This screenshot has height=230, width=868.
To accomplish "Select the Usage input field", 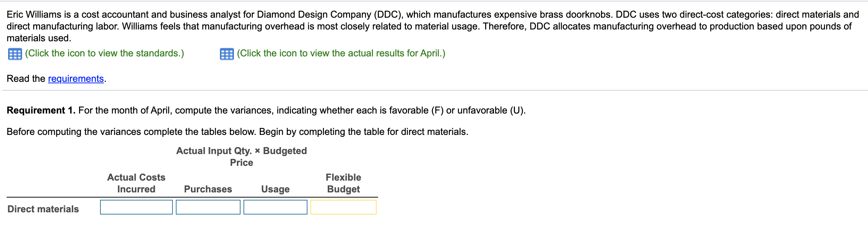I will click(x=275, y=207).
